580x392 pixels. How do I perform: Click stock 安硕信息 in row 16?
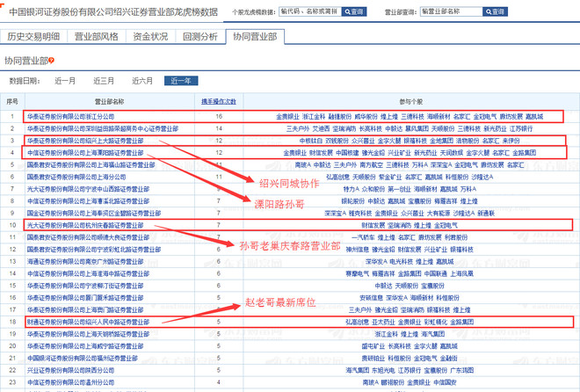(372, 298)
